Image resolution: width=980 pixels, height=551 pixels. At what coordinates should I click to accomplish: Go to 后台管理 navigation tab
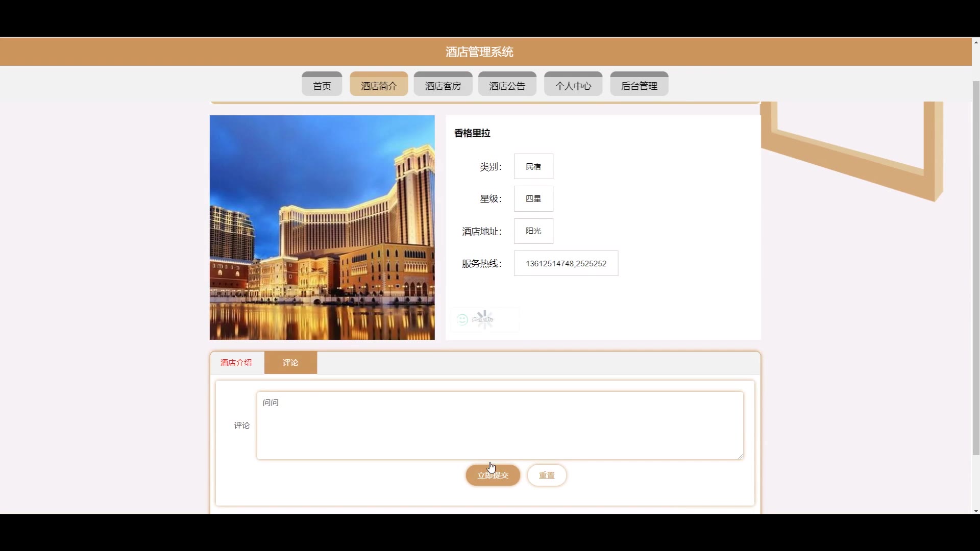(639, 84)
